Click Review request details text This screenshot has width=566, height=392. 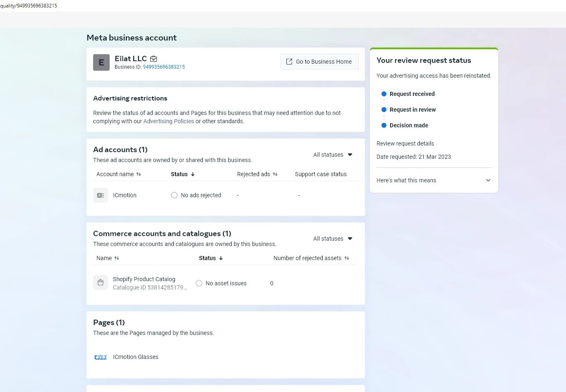pos(405,143)
